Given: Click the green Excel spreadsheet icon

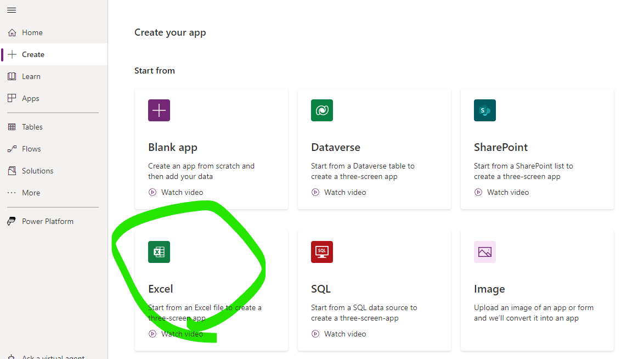Looking at the screenshot, I should click(x=159, y=251).
